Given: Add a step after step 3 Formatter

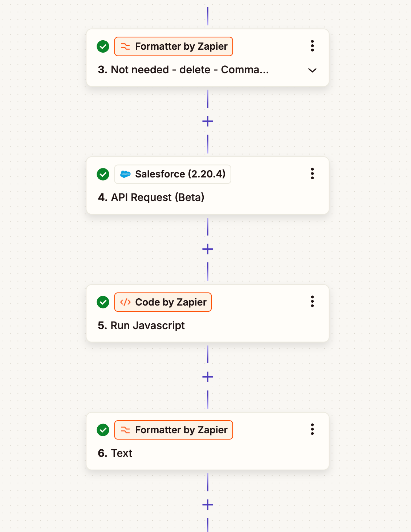Looking at the screenshot, I should click(x=208, y=121).
